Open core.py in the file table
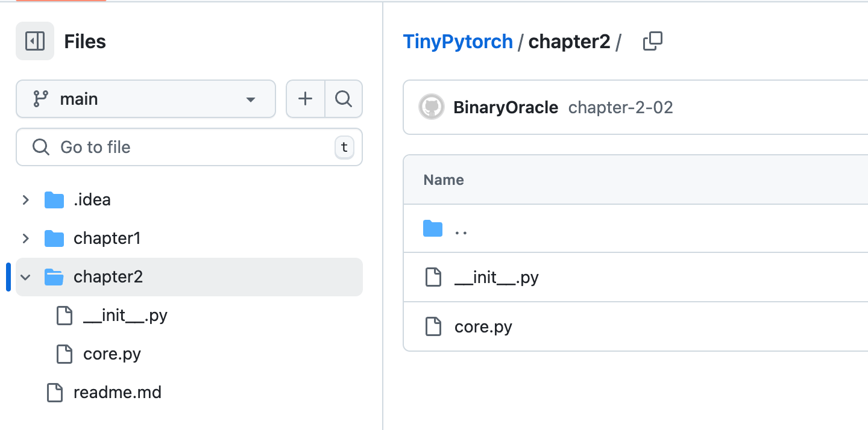This screenshot has width=868, height=430. point(483,327)
